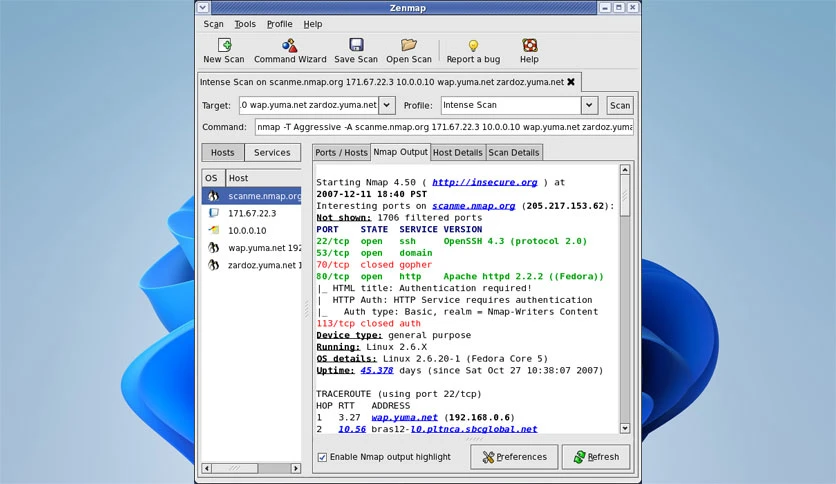
Task: Expand the Target dropdown arrow
Action: [387, 105]
